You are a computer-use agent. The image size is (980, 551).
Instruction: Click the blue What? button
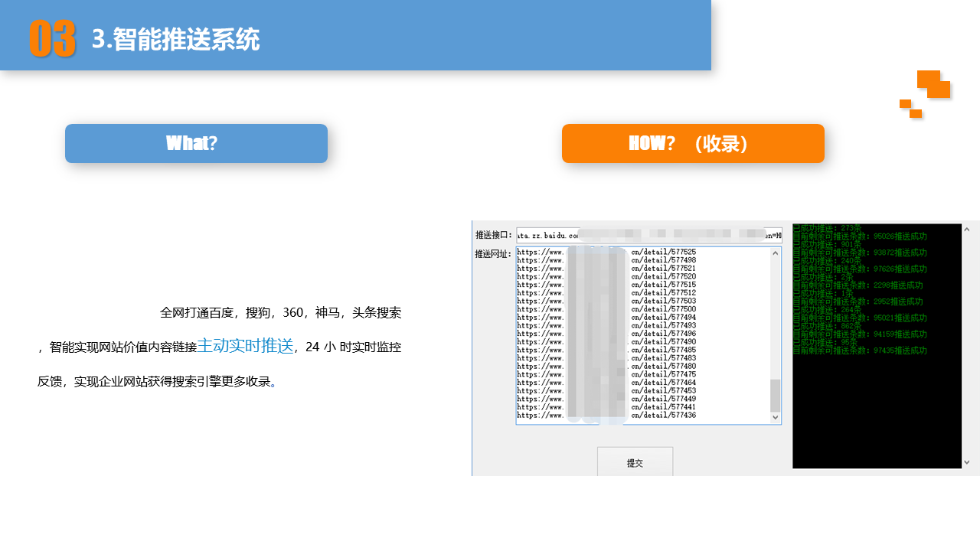click(x=196, y=143)
